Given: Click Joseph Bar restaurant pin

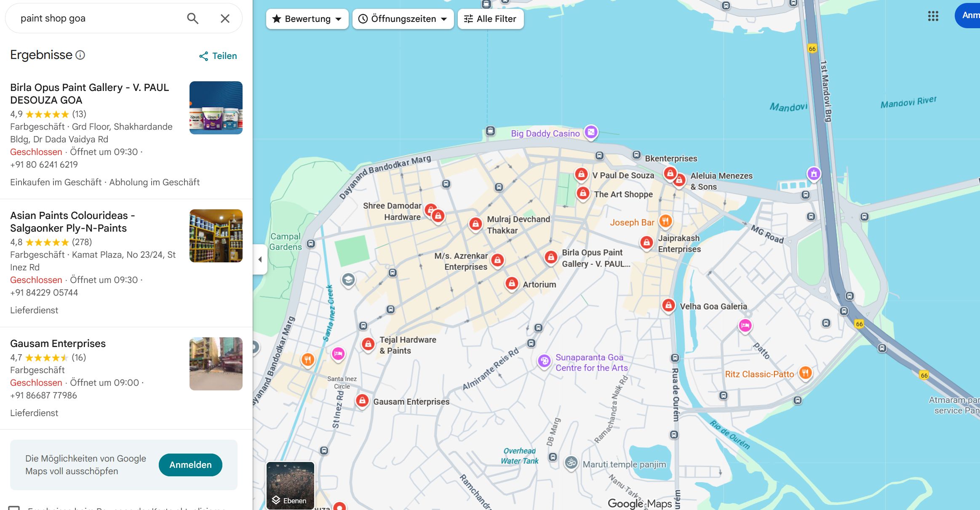Looking at the screenshot, I should [x=665, y=220].
